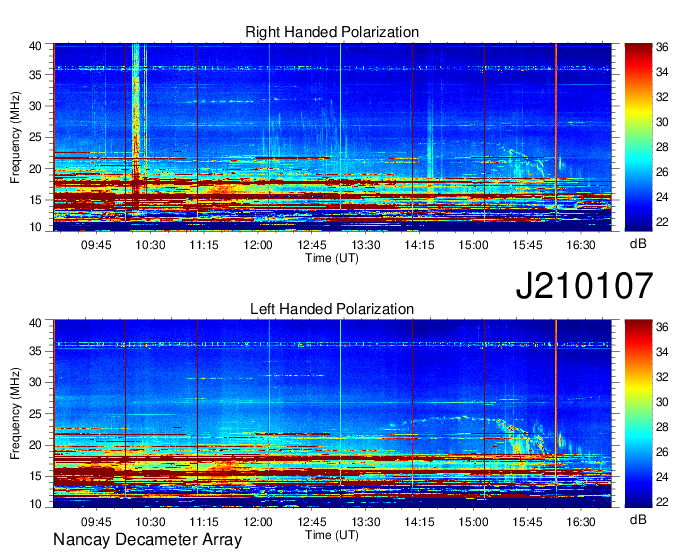The width and height of the screenshot is (680, 552).
Task: Click the 22 dB label on Right Handed color bar
Action: (662, 222)
